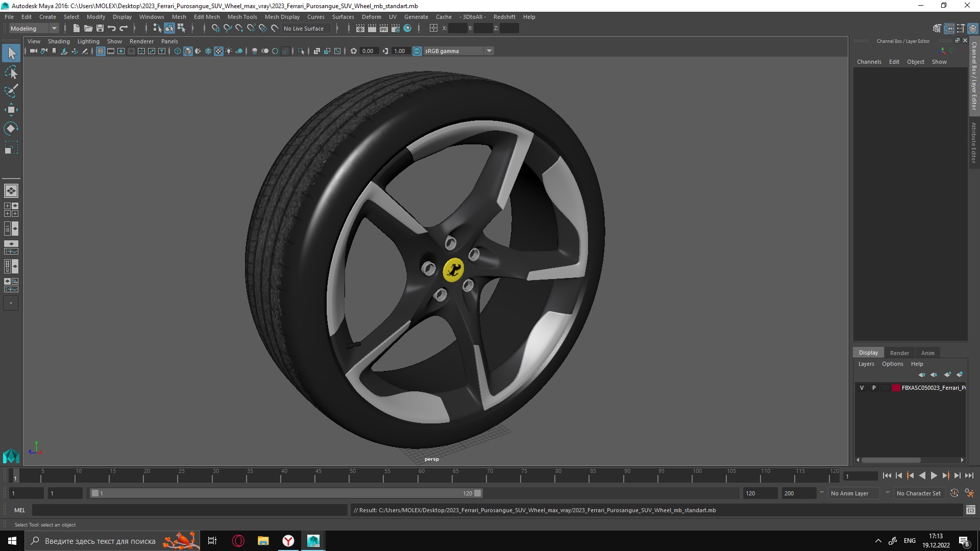Toggle color management ON button
Viewport: 980px width, 551px height.
click(417, 51)
